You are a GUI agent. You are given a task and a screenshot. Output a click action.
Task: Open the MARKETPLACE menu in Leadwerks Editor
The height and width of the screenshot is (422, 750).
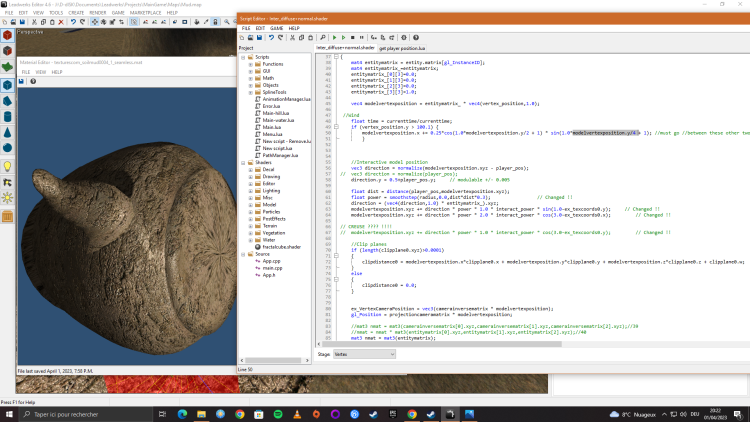[x=143, y=13]
